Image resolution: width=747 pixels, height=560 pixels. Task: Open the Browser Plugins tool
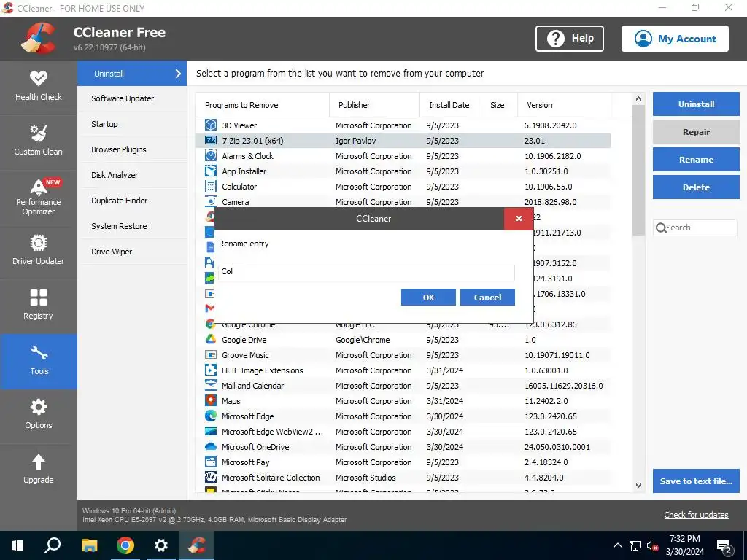point(132,149)
